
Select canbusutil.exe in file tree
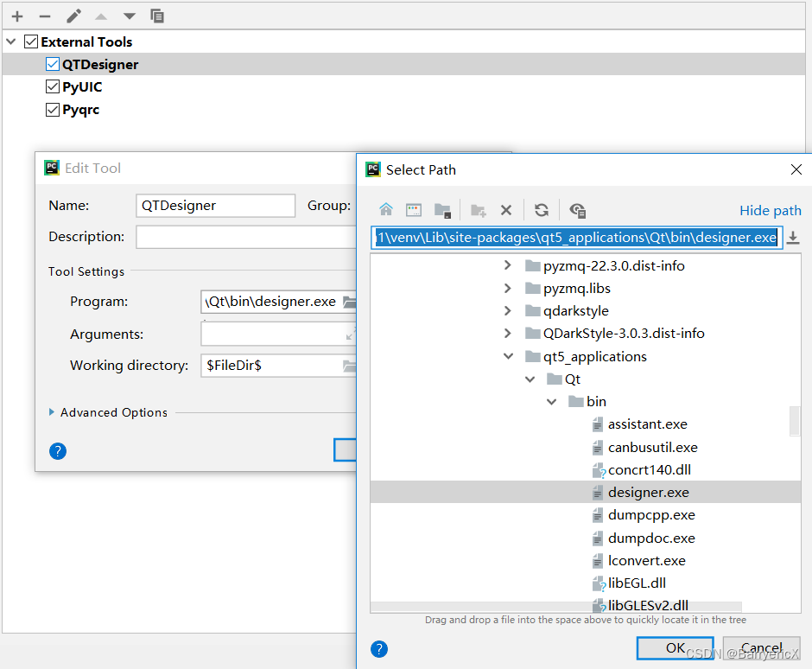pyautogui.click(x=652, y=447)
